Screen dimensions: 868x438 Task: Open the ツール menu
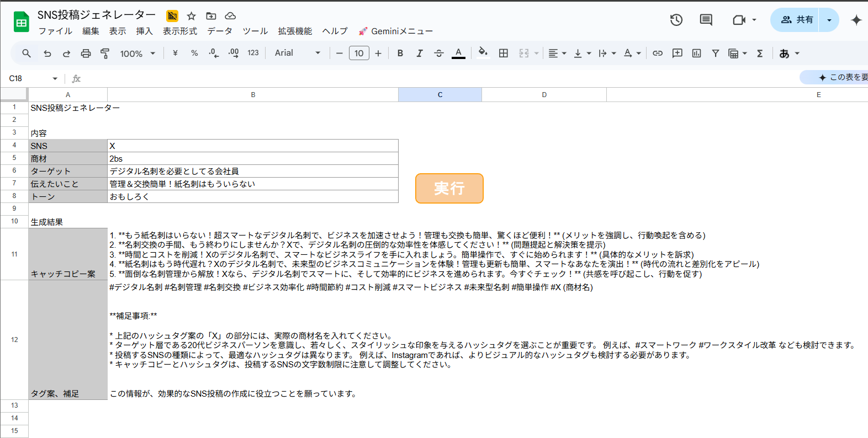point(255,31)
